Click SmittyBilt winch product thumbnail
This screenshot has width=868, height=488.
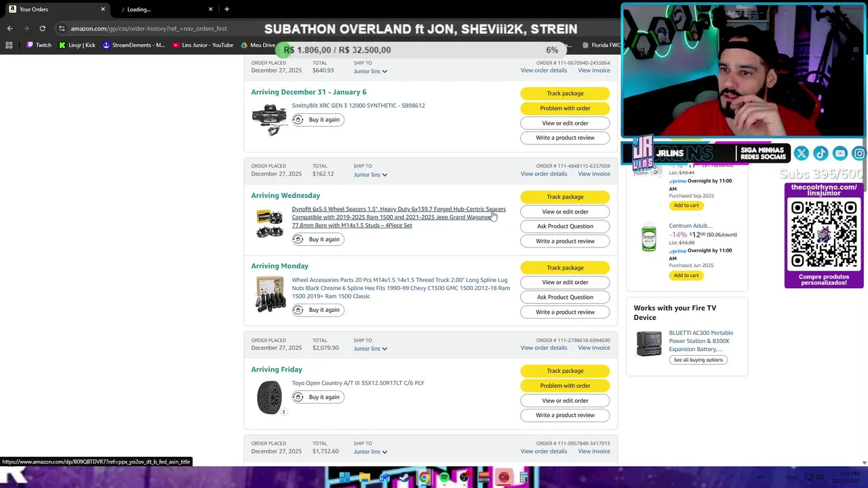pyautogui.click(x=269, y=119)
